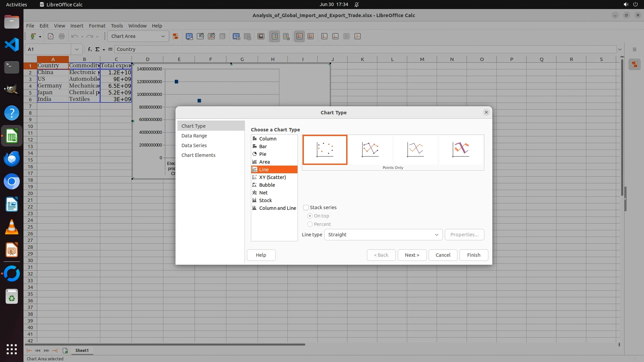This screenshot has height=362, width=644.
Task: Click Export as PDF icon
Action: [x=51, y=36]
